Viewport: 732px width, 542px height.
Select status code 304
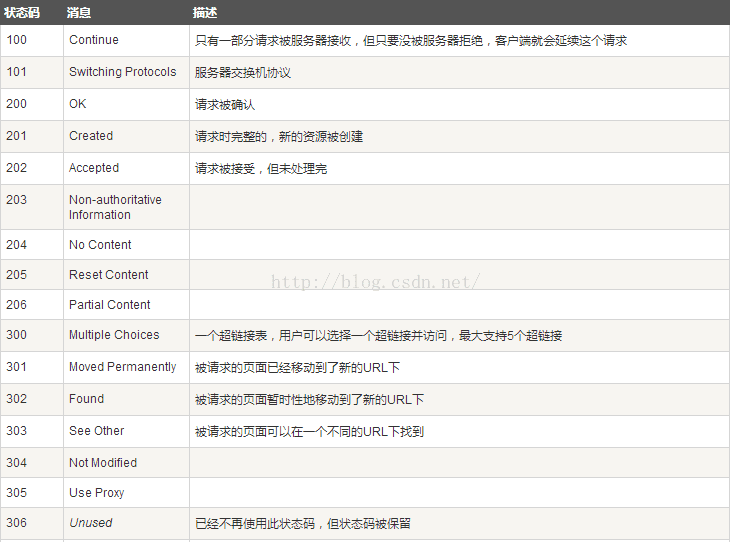click(16, 463)
